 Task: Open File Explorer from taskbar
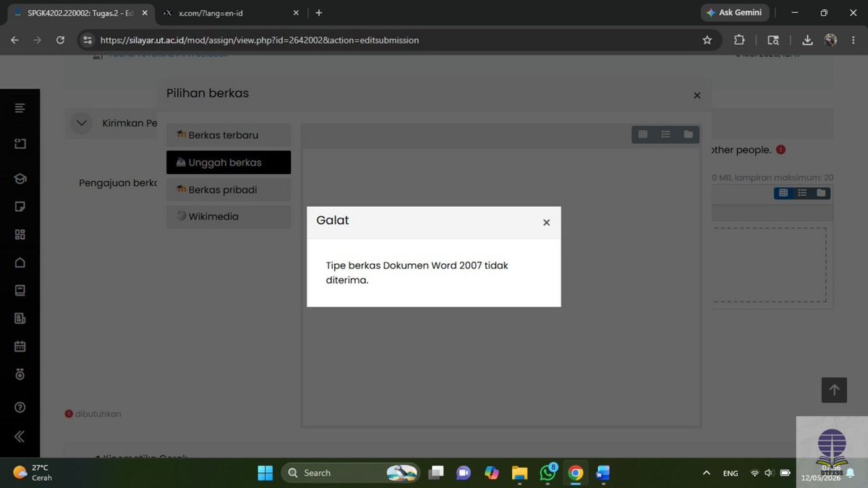[519, 473]
